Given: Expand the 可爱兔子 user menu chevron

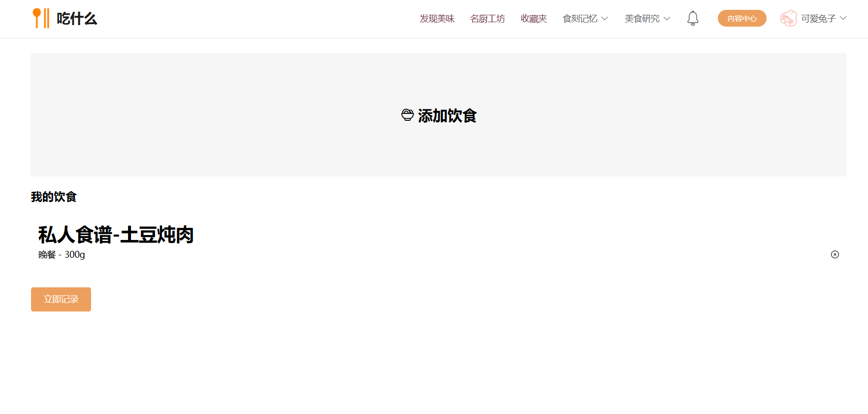Looking at the screenshot, I should click(x=843, y=18).
